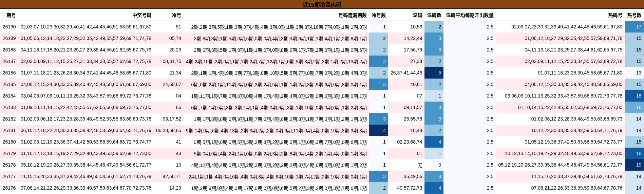The width and height of the screenshot is (644, 194).
Task: Click the 中奖号码 column header
Action: click(142, 15)
